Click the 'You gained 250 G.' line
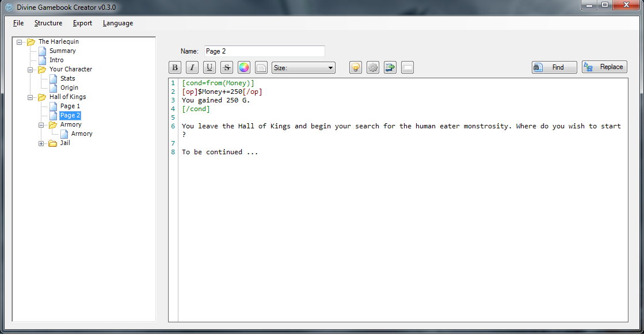The width and height of the screenshot is (644, 335). click(216, 100)
